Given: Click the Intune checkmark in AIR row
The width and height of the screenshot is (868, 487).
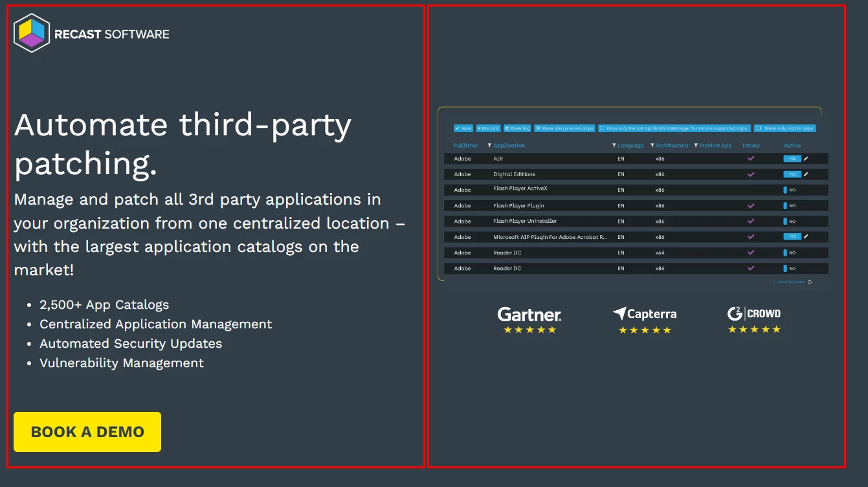Looking at the screenshot, I should click(751, 159).
